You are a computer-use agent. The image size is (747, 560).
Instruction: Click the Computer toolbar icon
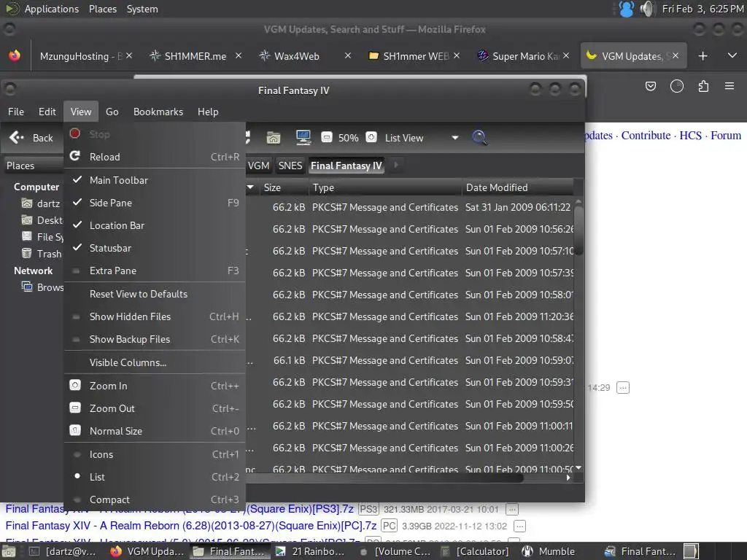(303, 138)
